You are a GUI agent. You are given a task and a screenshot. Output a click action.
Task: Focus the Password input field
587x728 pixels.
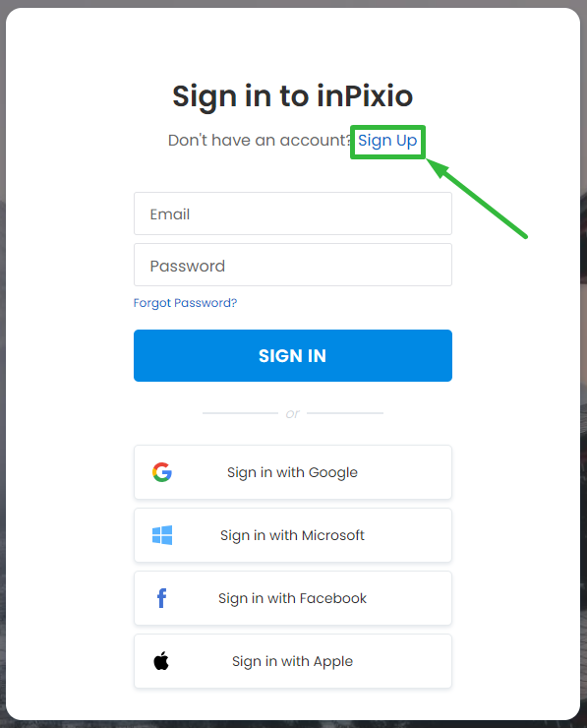point(293,265)
